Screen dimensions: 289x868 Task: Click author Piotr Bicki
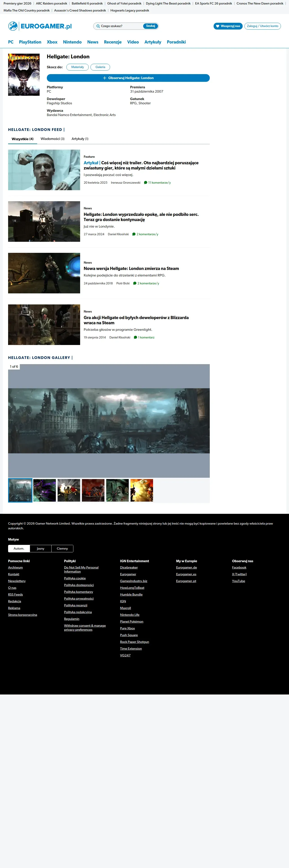(123, 283)
